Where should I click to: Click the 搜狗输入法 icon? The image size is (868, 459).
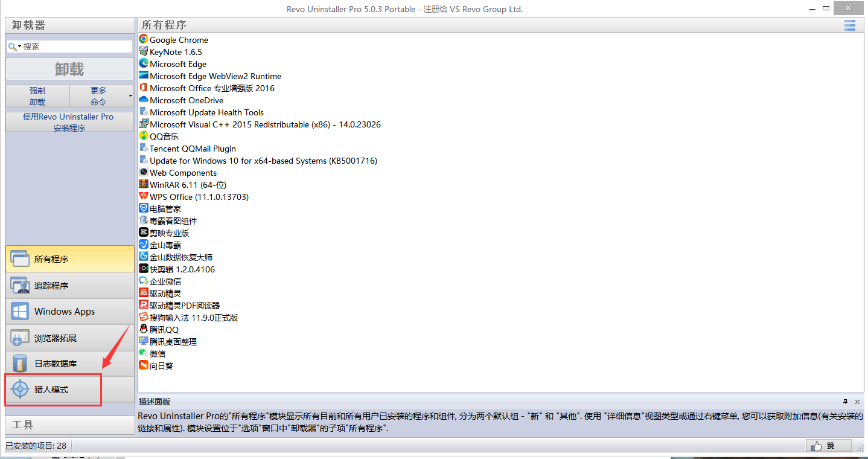144,317
